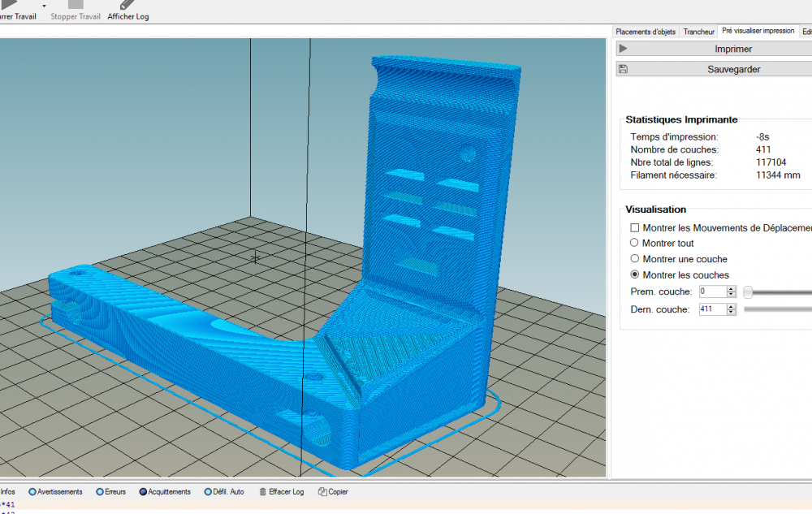Toggle the Avertissements log filter

[x=32, y=491]
